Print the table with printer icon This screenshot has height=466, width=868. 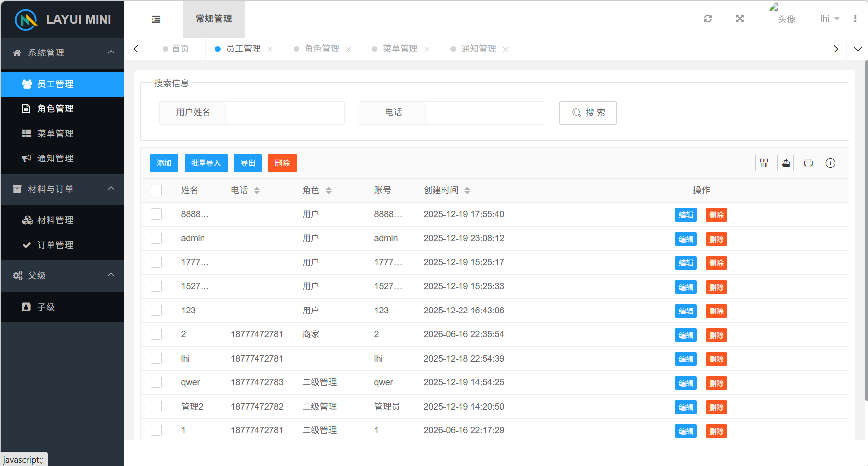coord(808,163)
